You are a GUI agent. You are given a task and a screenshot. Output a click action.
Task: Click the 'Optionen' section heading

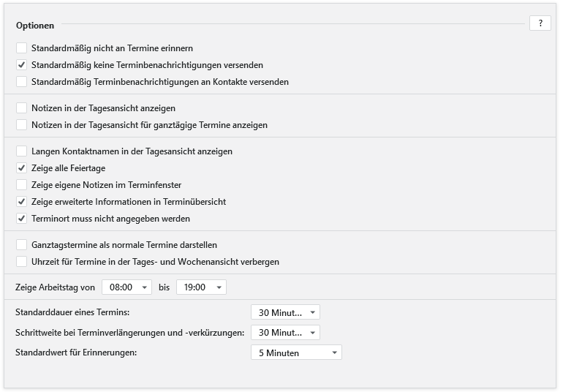(x=34, y=26)
